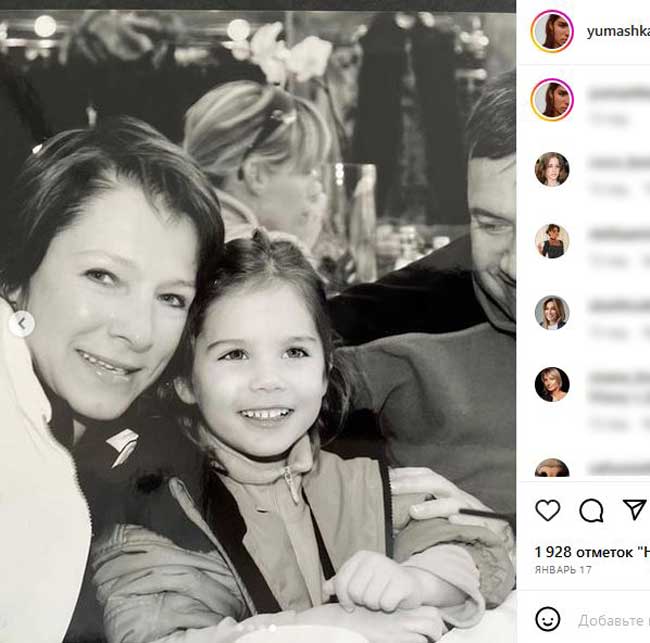Screen dimensions: 650x643
Task: Focus the add comment input field
Action: 613,620
